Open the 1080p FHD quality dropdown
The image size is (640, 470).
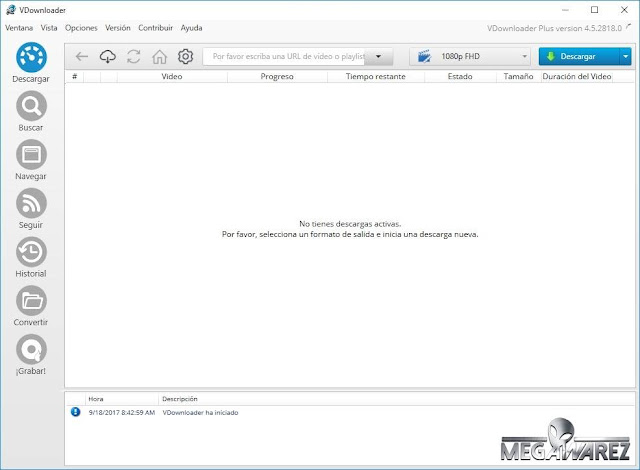click(470, 57)
